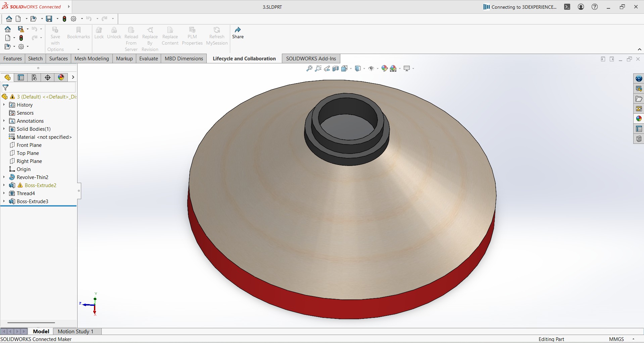The image size is (644, 343).
Task: Open the FeatureManager design tree tab
Action: pyautogui.click(x=7, y=77)
